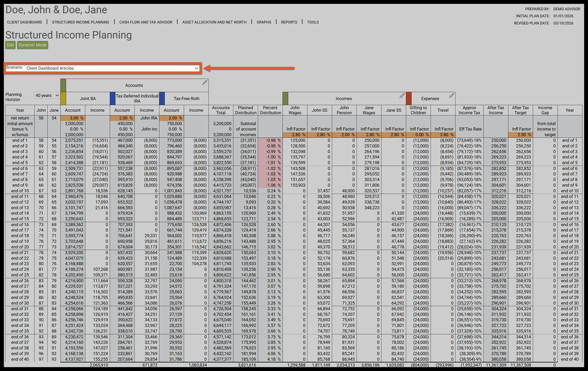Click the Gifting to Children column header
Screen dimensions: 588x371
coord(418,110)
